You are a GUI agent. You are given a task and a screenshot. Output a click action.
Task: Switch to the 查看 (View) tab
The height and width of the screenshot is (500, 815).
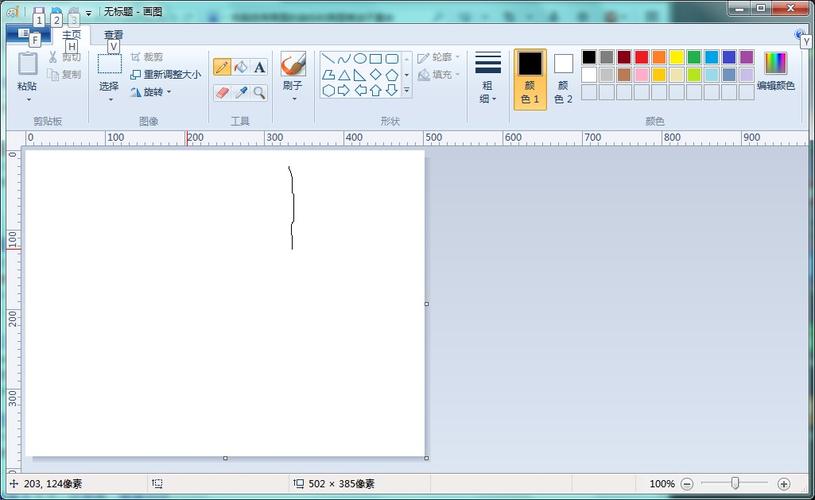click(114, 35)
